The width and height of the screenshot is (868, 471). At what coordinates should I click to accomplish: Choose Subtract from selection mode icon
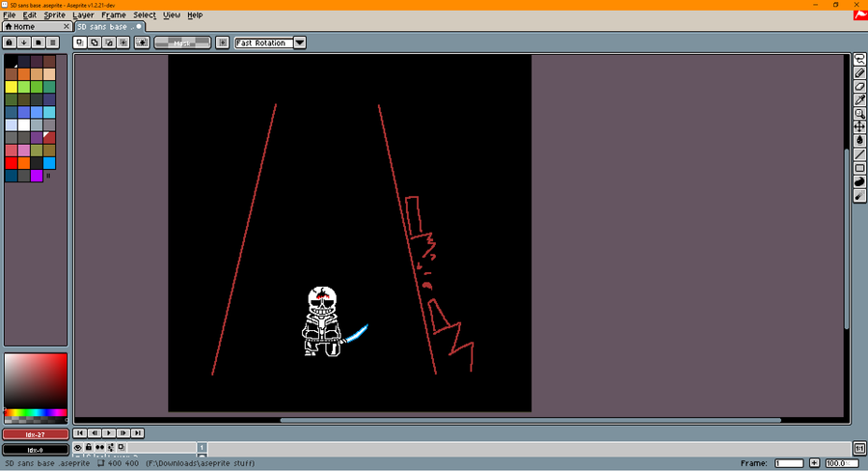[x=109, y=42]
